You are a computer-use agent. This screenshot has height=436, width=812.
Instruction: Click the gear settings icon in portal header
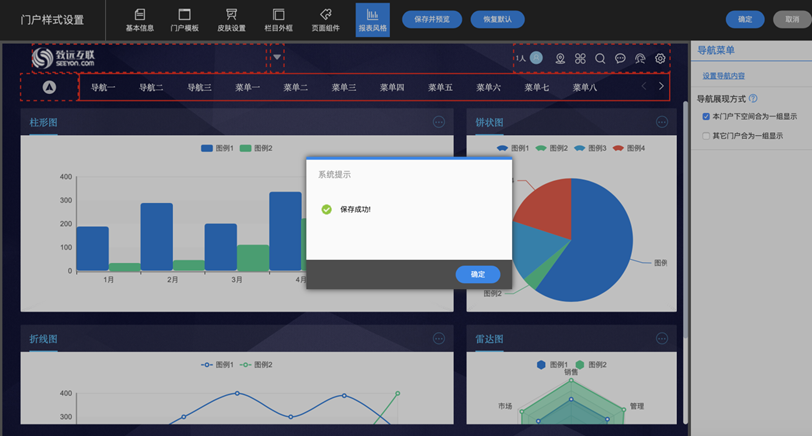pyautogui.click(x=661, y=59)
